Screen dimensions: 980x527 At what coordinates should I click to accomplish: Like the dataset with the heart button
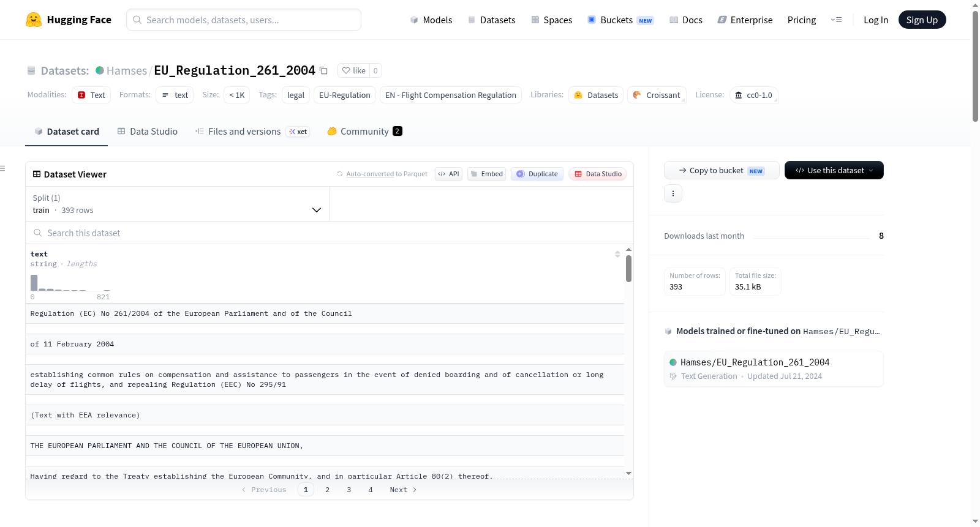(x=353, y=70)
